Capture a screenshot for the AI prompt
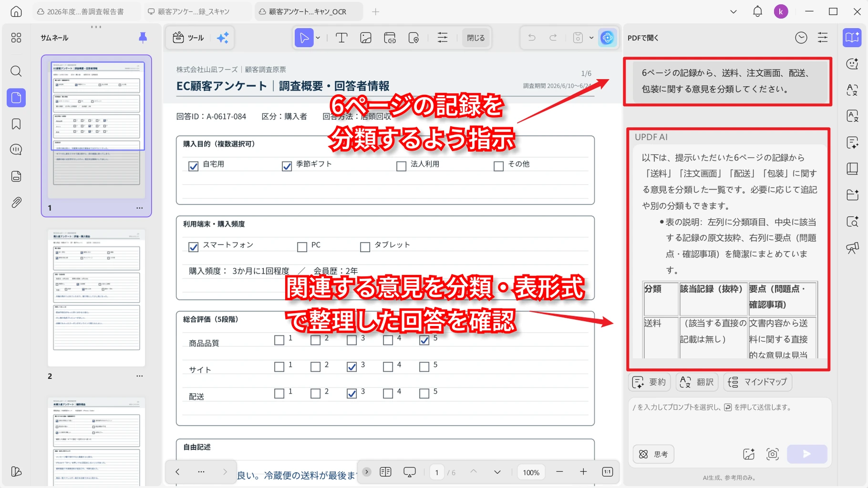The width and height of the screenshot is (868, 488). coord(773,454)
